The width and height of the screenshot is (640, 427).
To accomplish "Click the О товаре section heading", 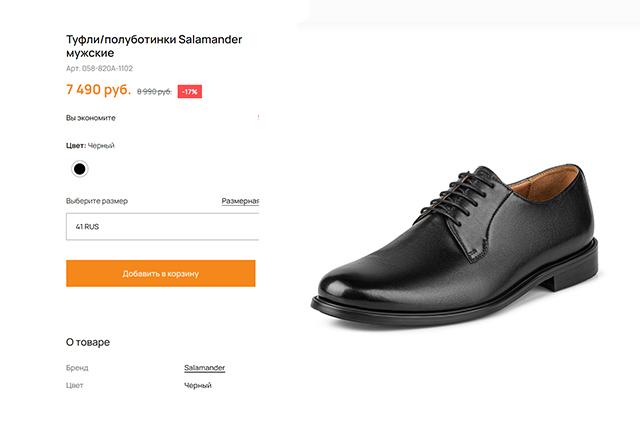I will click(88, 342).
